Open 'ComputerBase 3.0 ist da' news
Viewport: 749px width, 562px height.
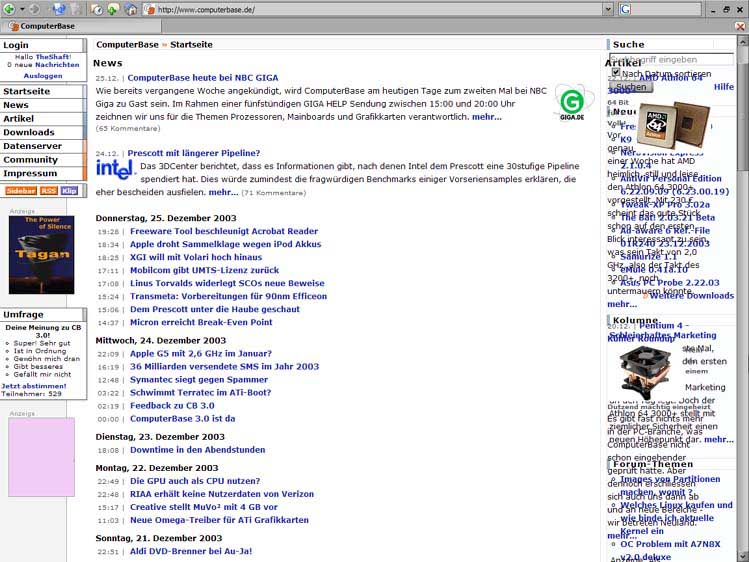(182, 419)
